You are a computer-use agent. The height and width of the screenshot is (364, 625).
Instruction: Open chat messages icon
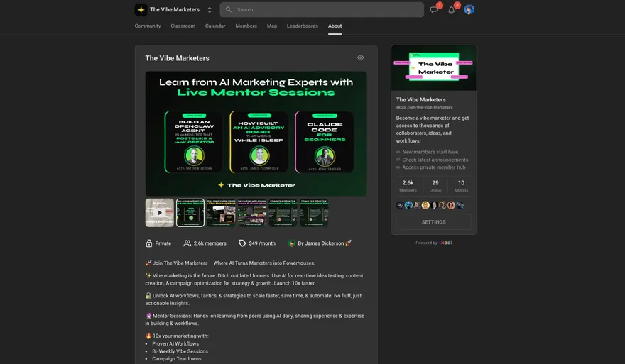tap(434, 9)
